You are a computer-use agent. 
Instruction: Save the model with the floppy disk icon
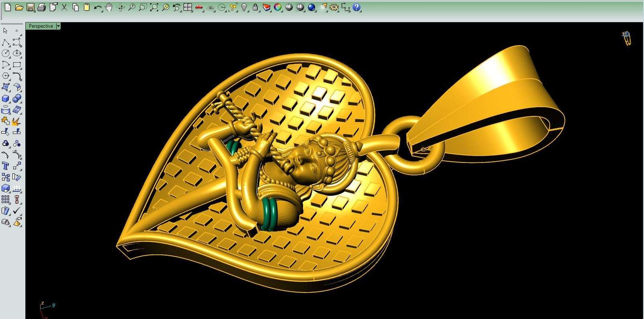click(x=30, y=7)
